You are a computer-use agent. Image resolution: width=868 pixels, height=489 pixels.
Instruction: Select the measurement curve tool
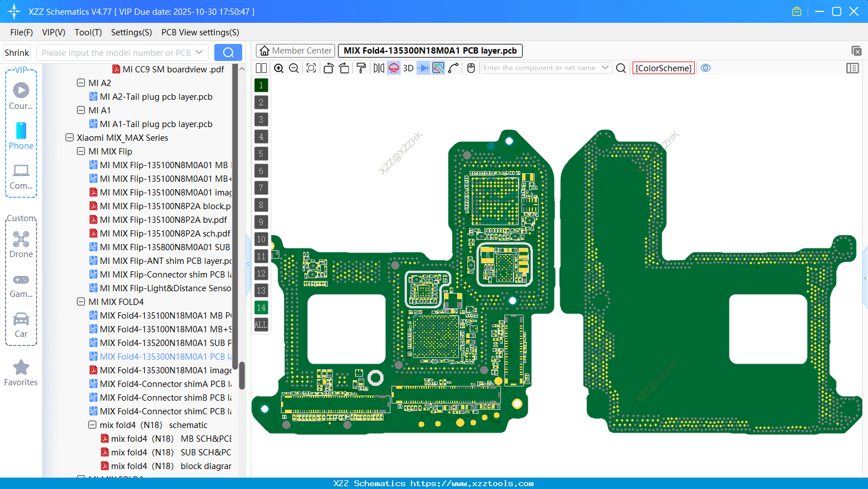coord(453,67)
